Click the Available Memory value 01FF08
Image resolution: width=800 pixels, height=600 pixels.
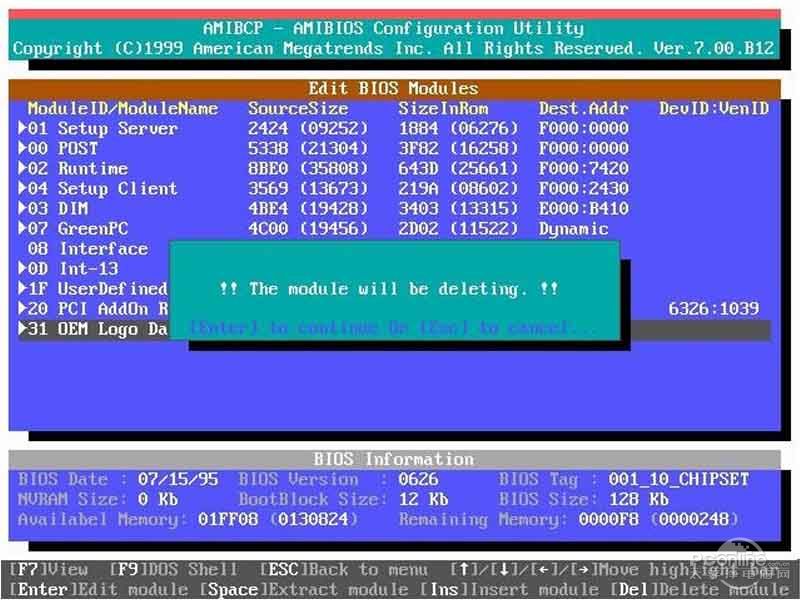pyautogui.click(x=228, y=520)
